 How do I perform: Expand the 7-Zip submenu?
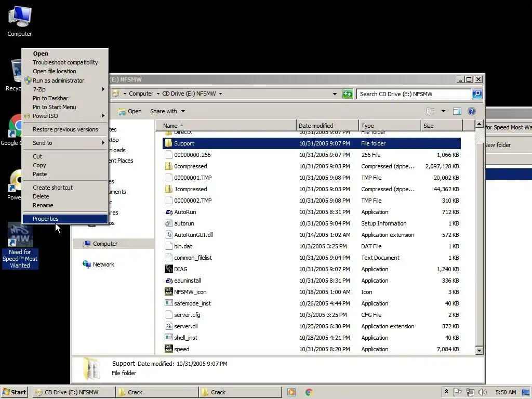65,89
